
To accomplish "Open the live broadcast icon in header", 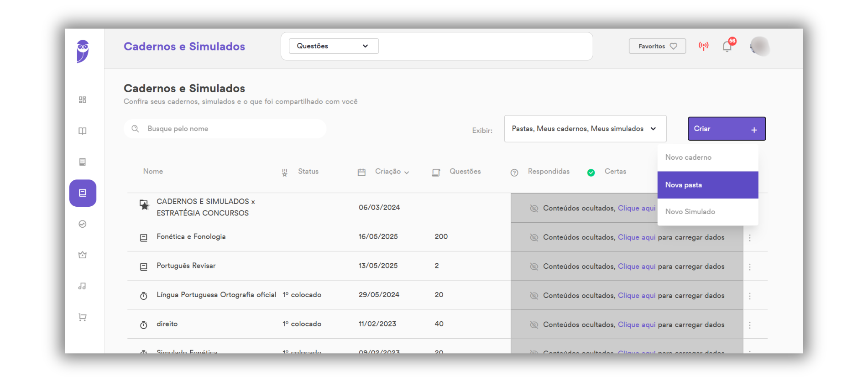I will tap(704, 46).
